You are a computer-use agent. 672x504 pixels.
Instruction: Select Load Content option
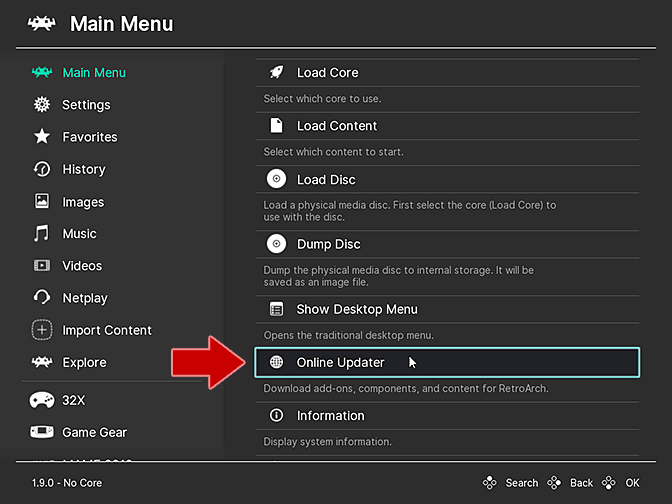click(x=337, y=126)
